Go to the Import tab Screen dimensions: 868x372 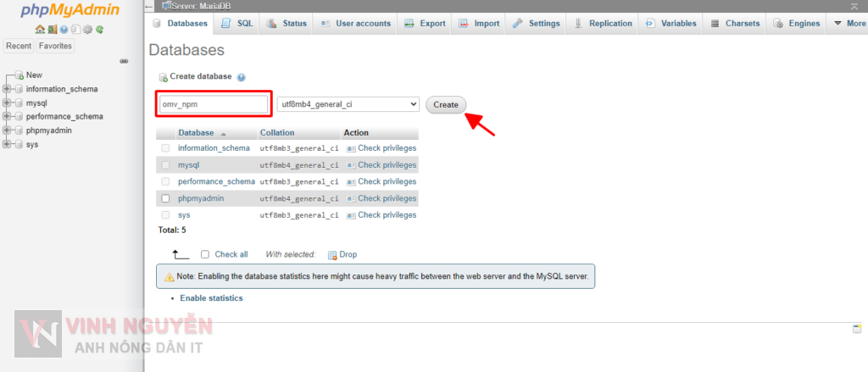(479, 23)
